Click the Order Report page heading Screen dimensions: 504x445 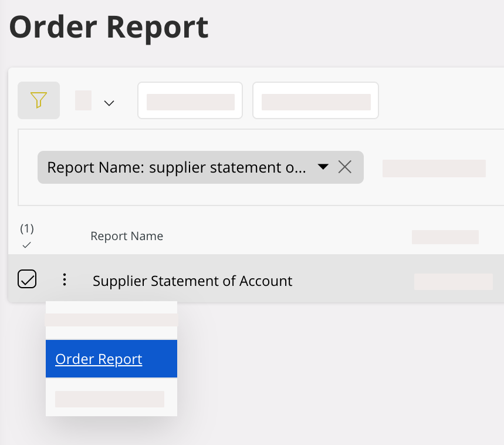109,26
